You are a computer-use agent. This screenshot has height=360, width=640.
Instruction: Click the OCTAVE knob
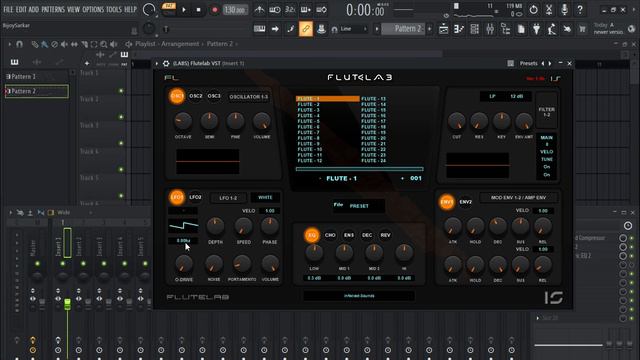[183, 121]
